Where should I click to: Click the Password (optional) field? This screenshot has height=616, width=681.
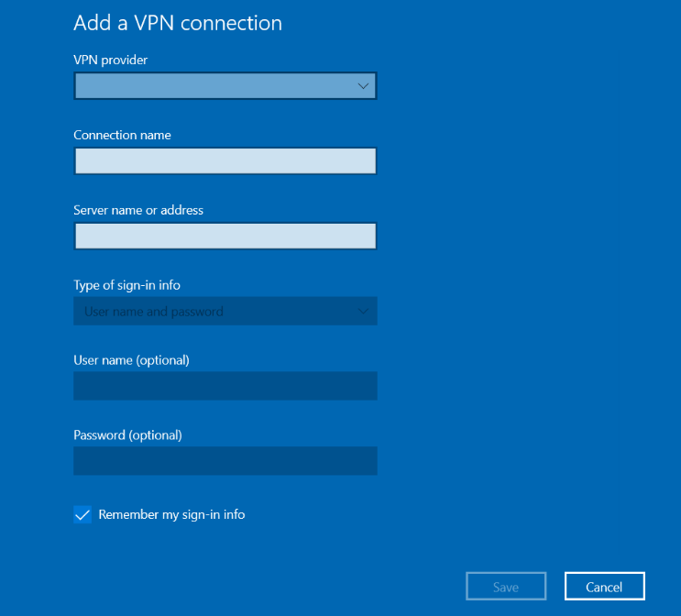click(x=225, y=461)
